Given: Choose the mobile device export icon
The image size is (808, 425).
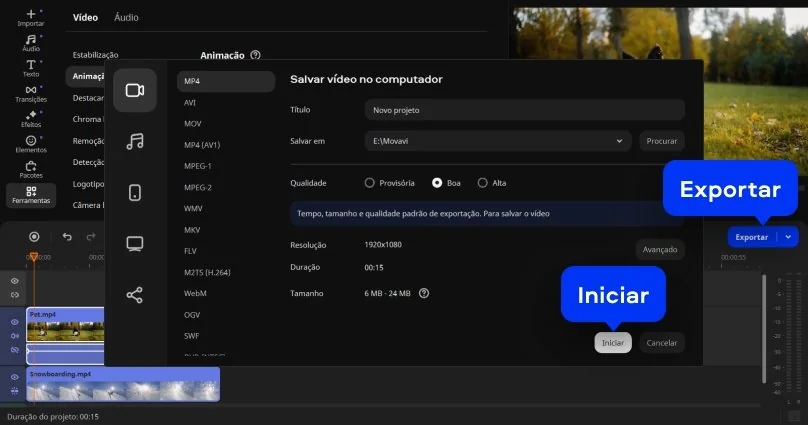Looking at the screenshot, I should [x=135, y=192].
